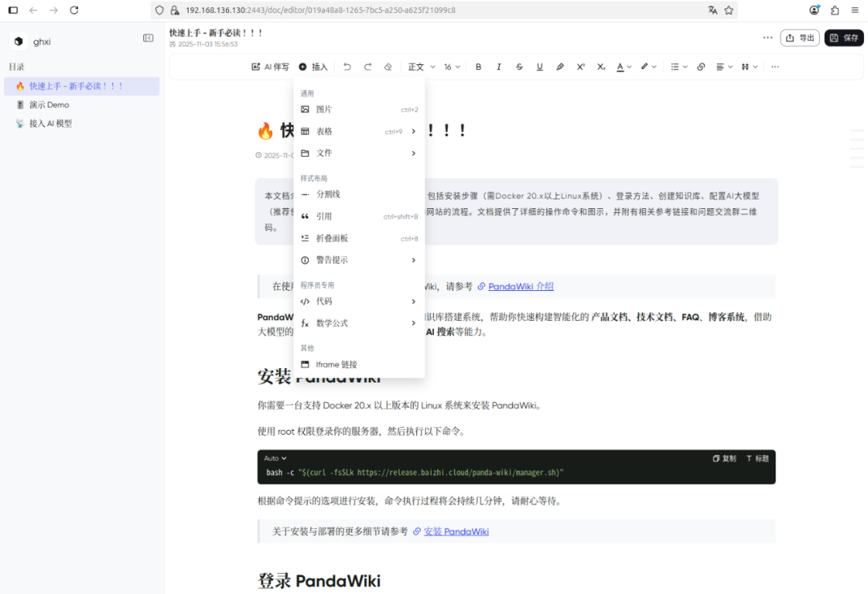This screenshot has width=868, height=594.
Task: Click the 数学公式 fx icon
Action: coord(305,323)
